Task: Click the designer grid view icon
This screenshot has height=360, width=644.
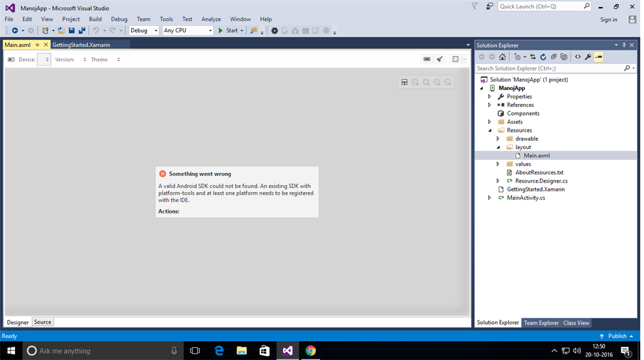Action: click(x=455, y=59)
